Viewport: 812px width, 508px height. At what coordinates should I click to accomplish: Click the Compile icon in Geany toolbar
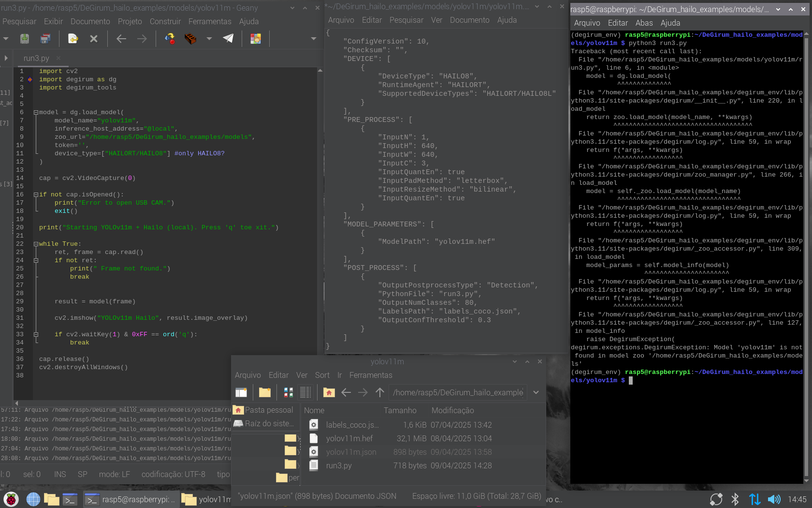(170, 39)
